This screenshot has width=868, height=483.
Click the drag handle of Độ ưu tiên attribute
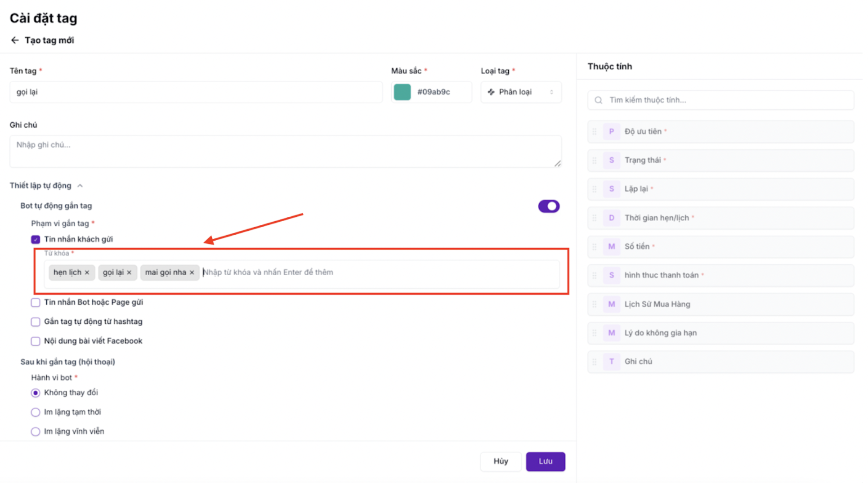(595, 132)
